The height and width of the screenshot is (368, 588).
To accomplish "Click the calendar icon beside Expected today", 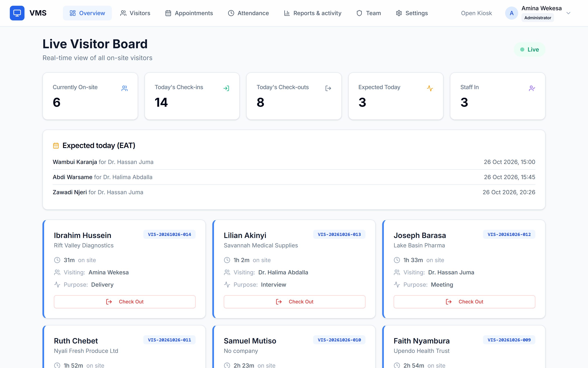I will pyautogui.click(x=56, y=146).
